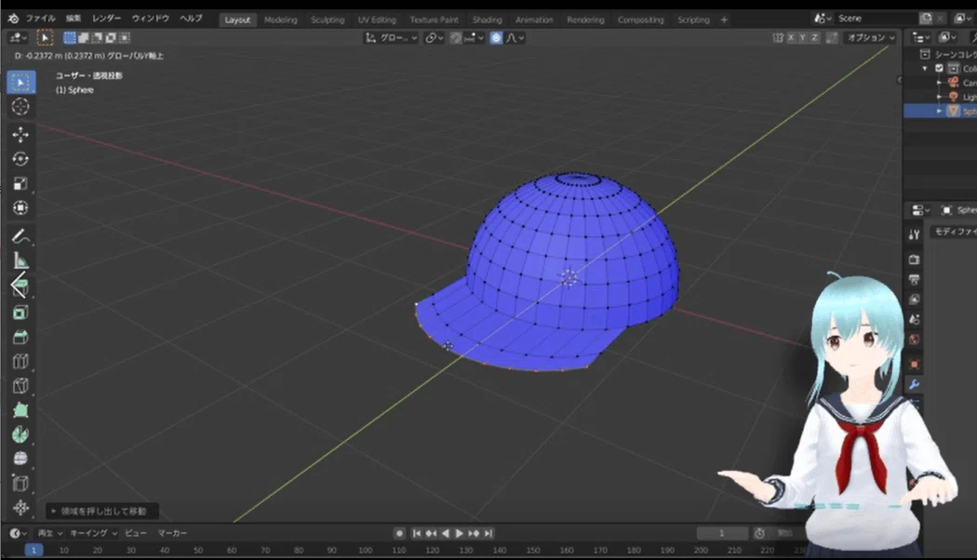Toggle Z axis mirror button

click(x=814, y=38)
